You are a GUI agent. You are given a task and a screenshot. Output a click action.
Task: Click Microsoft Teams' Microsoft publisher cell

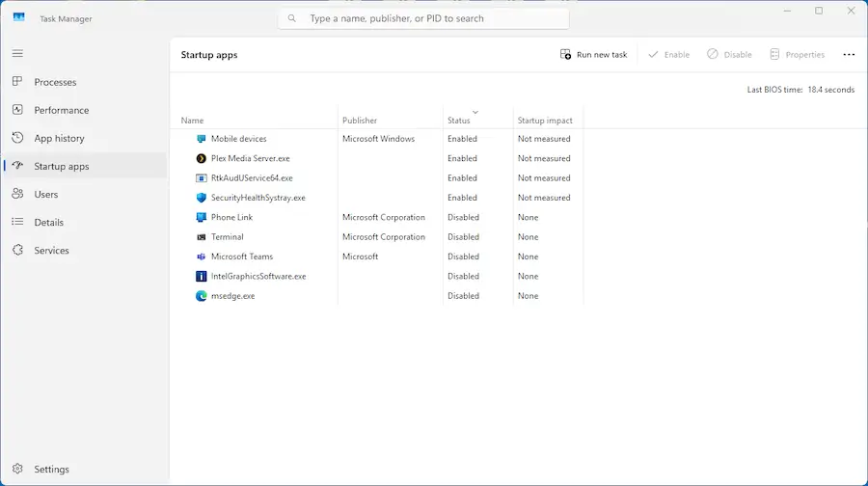click(x=360, y=256)
